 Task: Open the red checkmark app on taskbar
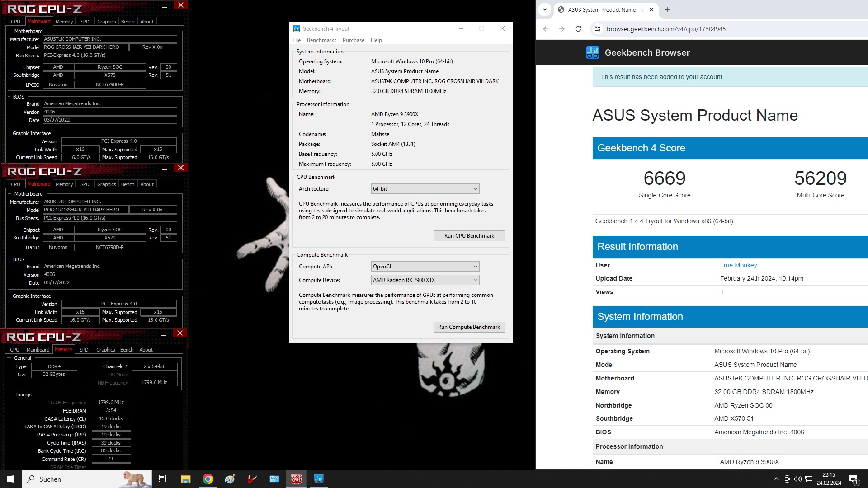pyautogui.click(x=252, y=479)
